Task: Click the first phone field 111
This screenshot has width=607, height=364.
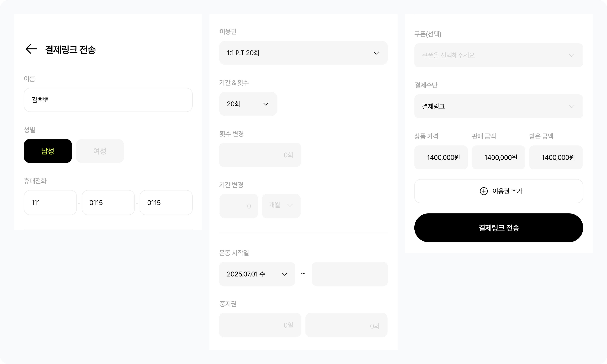Action: [50, 203]
